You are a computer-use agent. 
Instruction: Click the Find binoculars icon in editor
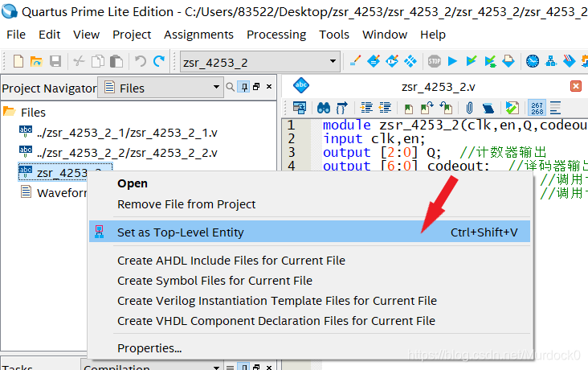324,108
